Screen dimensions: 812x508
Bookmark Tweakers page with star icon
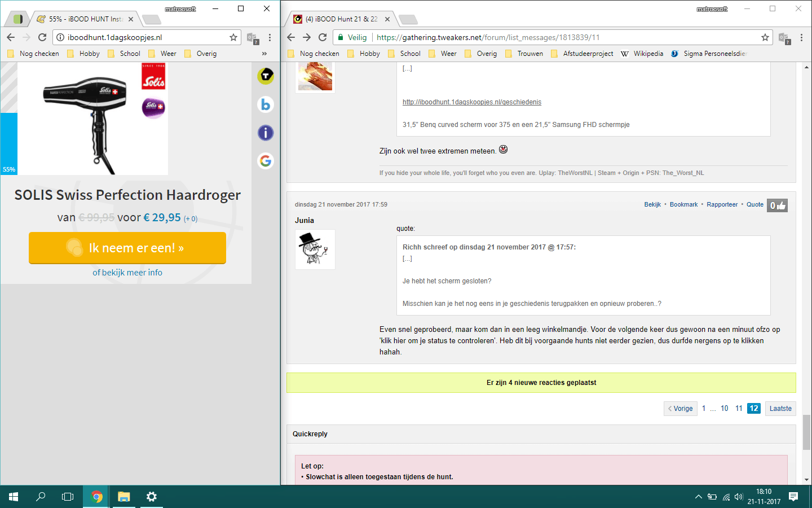click(765, 37)
